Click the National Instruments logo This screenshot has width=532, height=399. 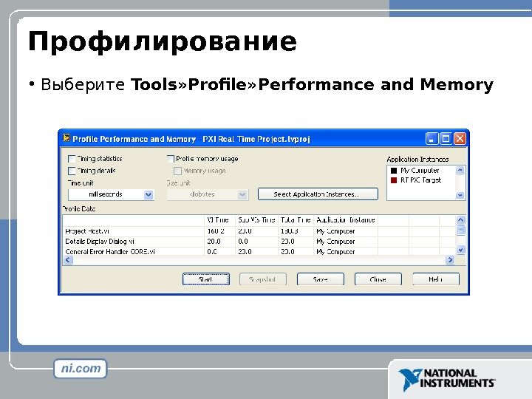point(447,379)
